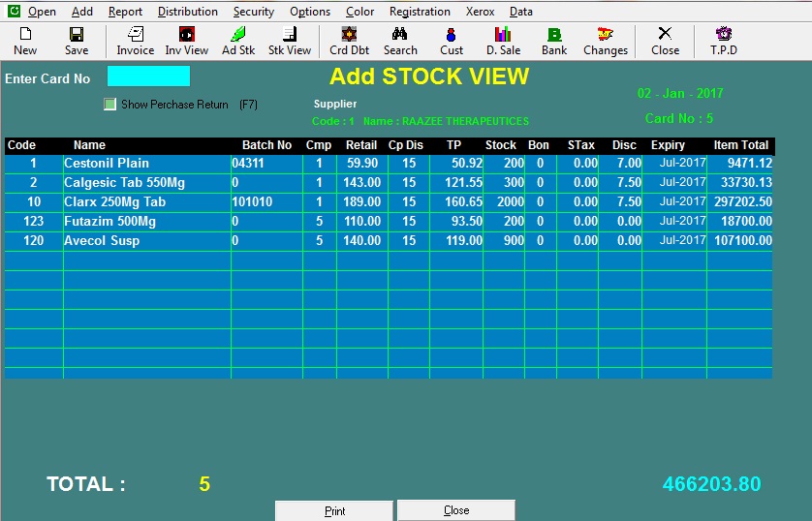Open Inv View from toolbar

[x=186, y=34]
